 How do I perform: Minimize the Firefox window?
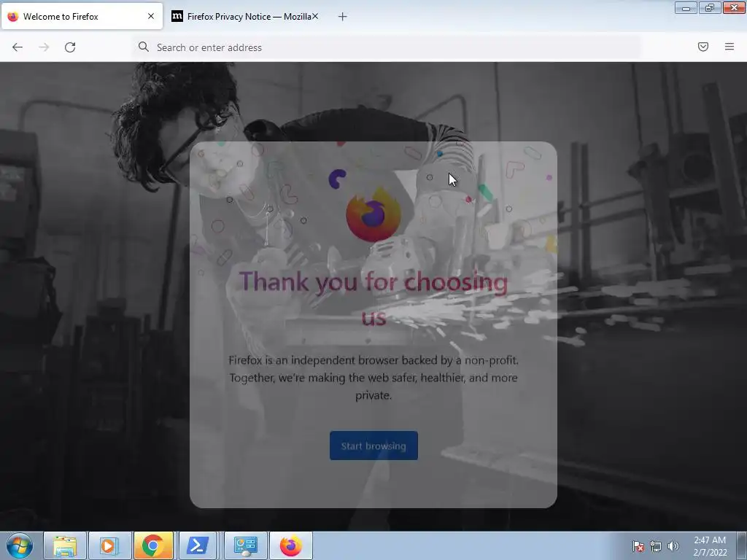(x=686, y=7)
